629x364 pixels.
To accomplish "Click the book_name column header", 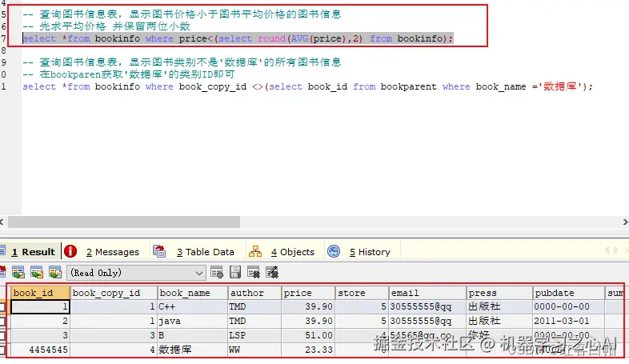I will point(192,293).
